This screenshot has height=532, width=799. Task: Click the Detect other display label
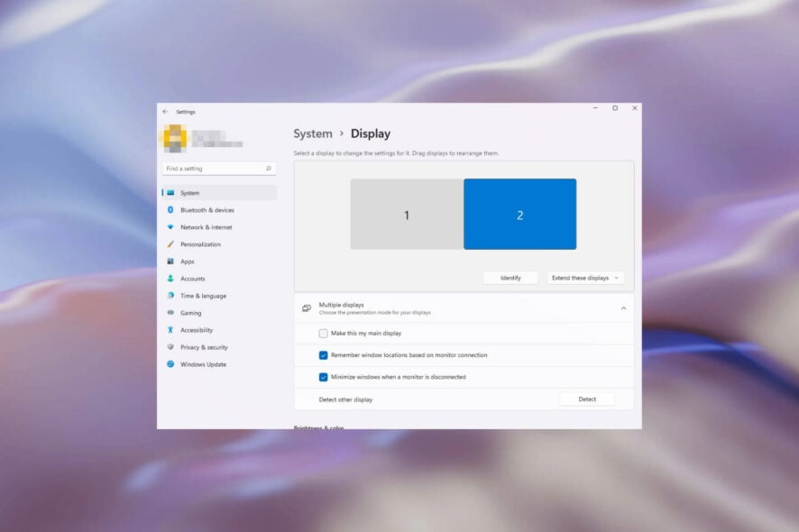tap(345, 399)
